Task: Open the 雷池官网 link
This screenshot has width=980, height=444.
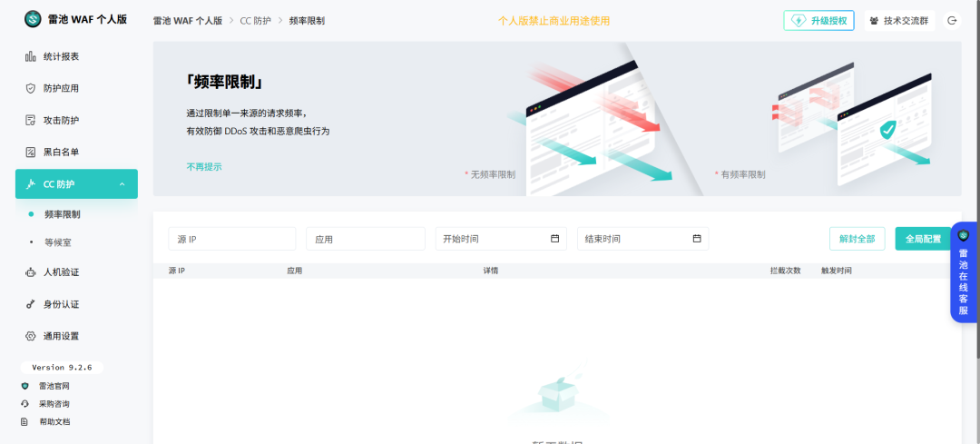Action: click(54, 387)
